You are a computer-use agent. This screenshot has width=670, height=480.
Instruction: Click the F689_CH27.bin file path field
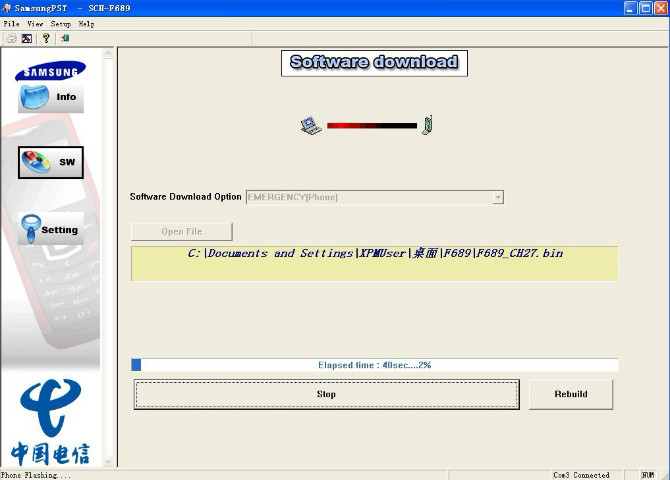[374, 263]
